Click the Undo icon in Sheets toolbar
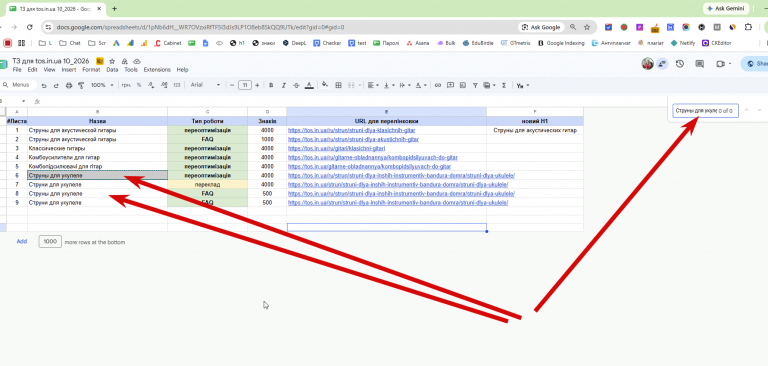 point(44,85)
